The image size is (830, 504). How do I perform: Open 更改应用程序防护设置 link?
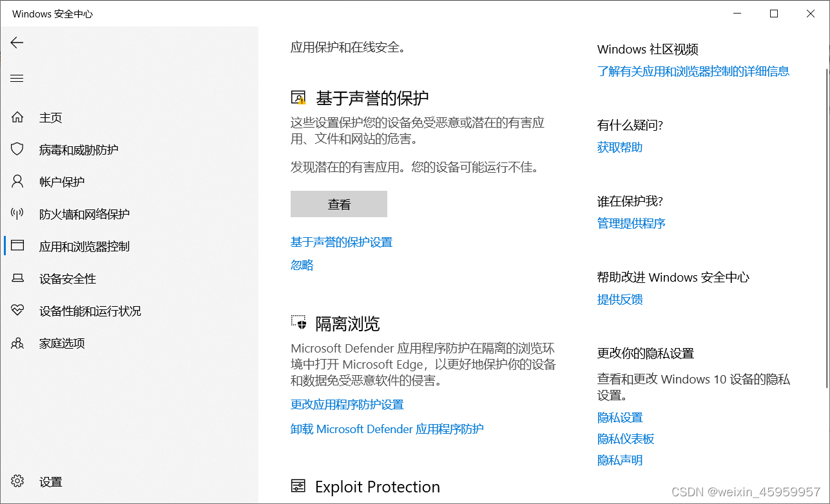click(347, 405)
